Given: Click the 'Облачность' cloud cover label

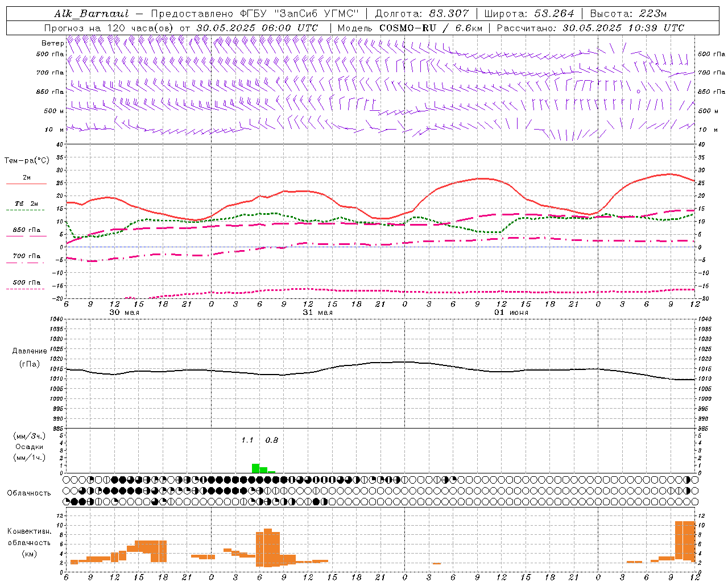Looking at the screenshot, I should click(x=29, y=493).
